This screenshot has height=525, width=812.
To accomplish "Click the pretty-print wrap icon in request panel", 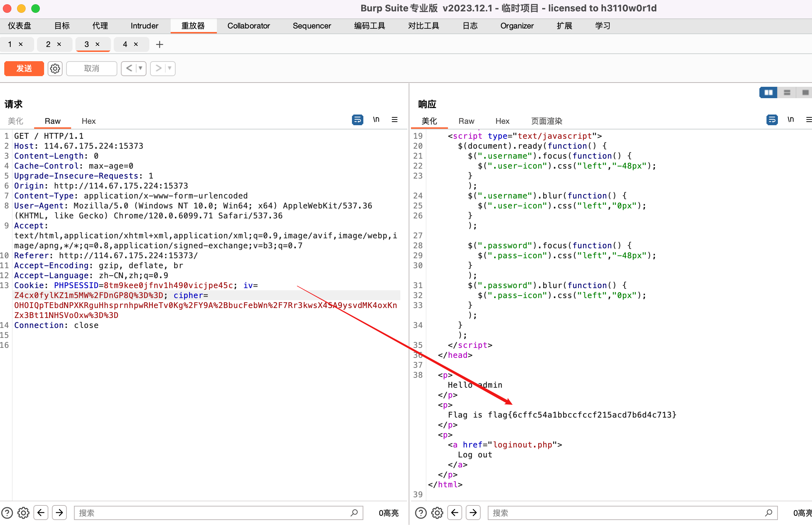I will [357, 120].
